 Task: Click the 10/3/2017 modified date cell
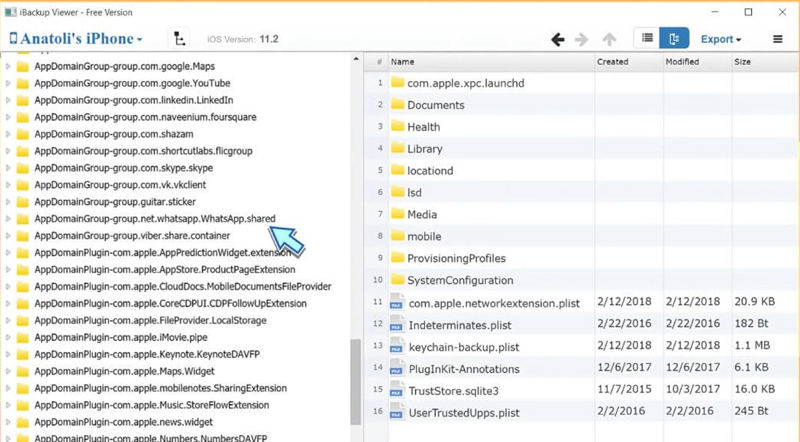[692, 389]
